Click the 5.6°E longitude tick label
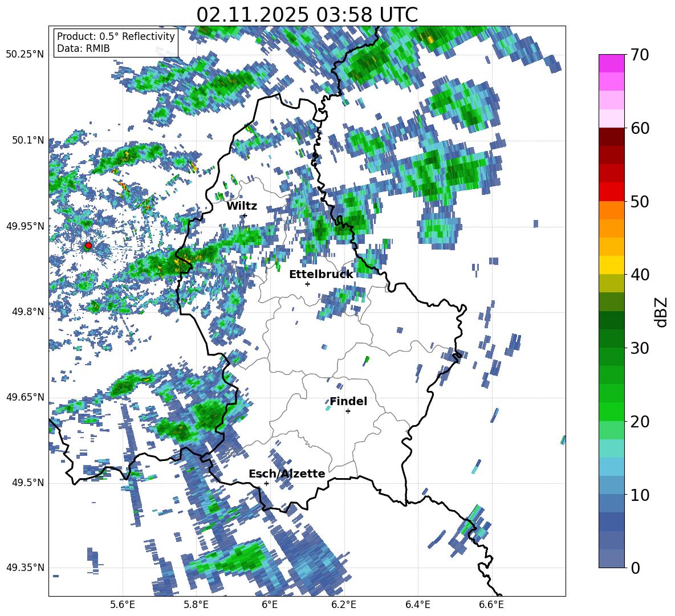The image size is (675, 616). click(123, 605)
